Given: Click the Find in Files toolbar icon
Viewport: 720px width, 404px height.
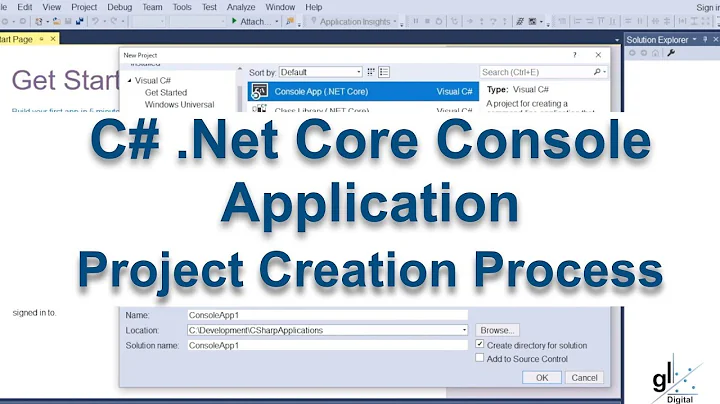Looking at the screenshot, I should pos(290,21).
